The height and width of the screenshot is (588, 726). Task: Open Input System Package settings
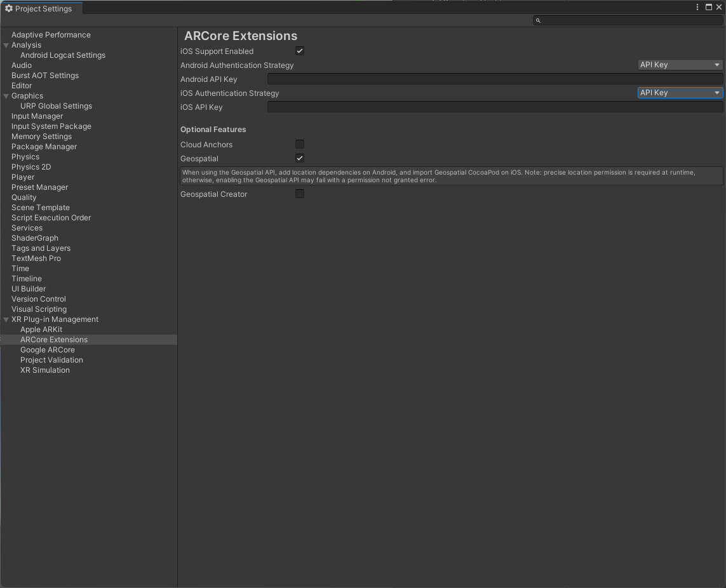(x=51, y=126)
